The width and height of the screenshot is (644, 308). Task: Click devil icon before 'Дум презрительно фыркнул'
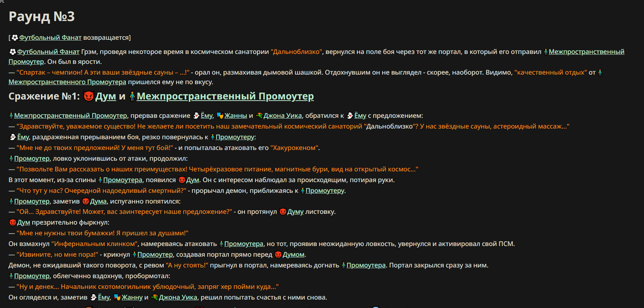tap(13, 222)
